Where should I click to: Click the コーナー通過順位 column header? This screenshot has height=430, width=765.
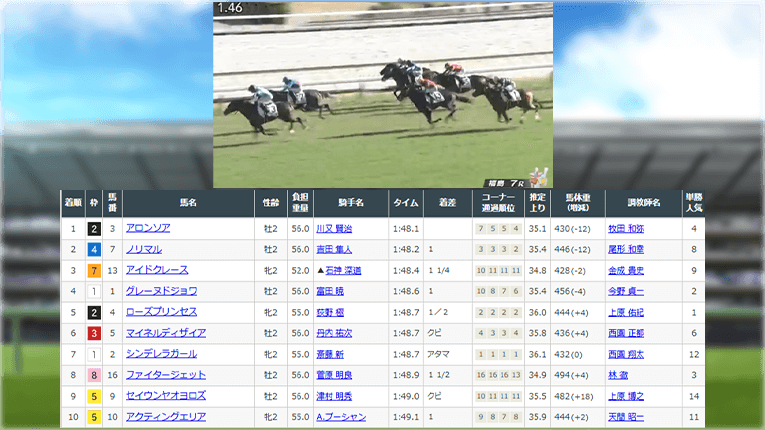coord(498,203)
